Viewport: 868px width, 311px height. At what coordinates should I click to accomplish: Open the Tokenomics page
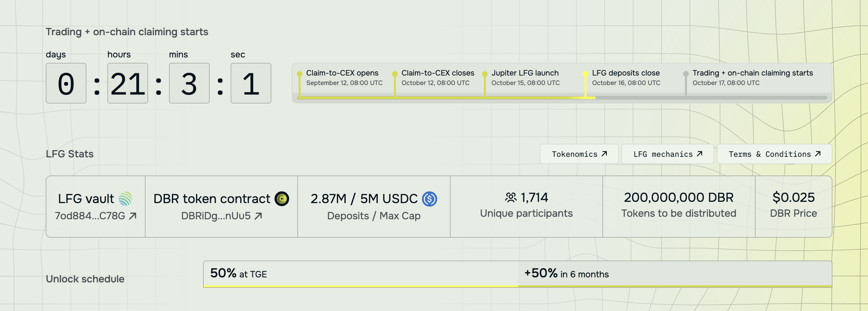[579, 154]
